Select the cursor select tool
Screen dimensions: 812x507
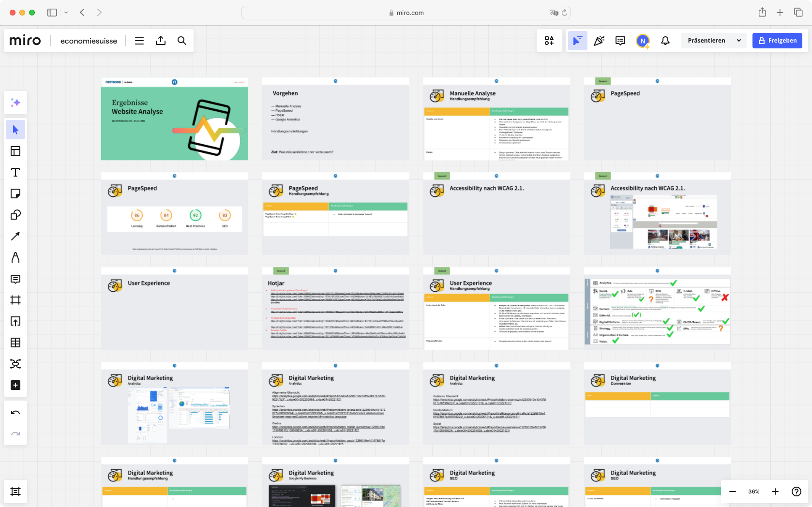click(x=15, y=130)
